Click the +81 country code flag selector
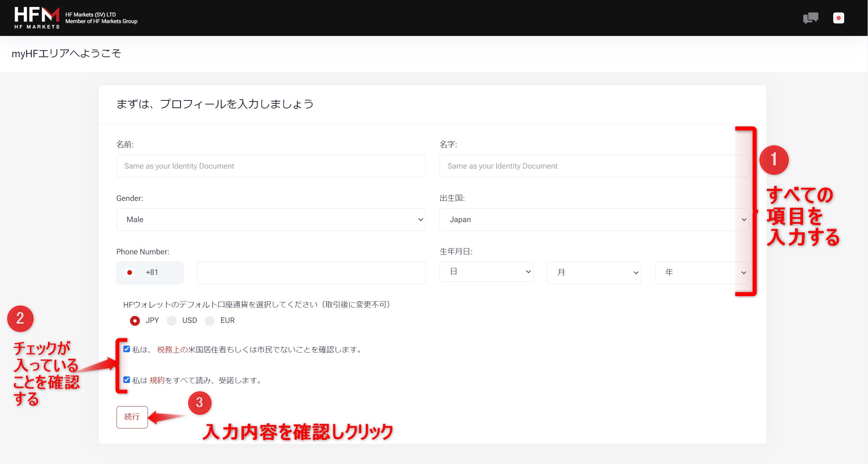Screen dimensions: 868x464 [x=149, y=272]
